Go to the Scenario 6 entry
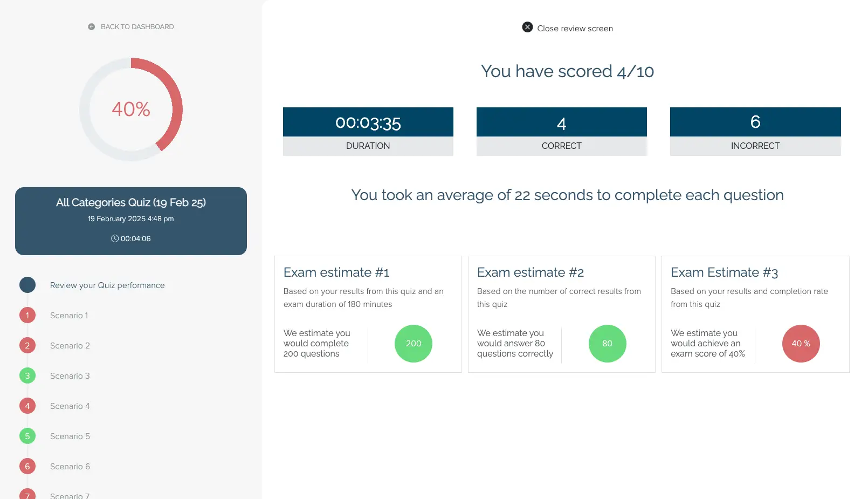The width and height of the screenshot is (868, 499). click(x=70, y=467)
